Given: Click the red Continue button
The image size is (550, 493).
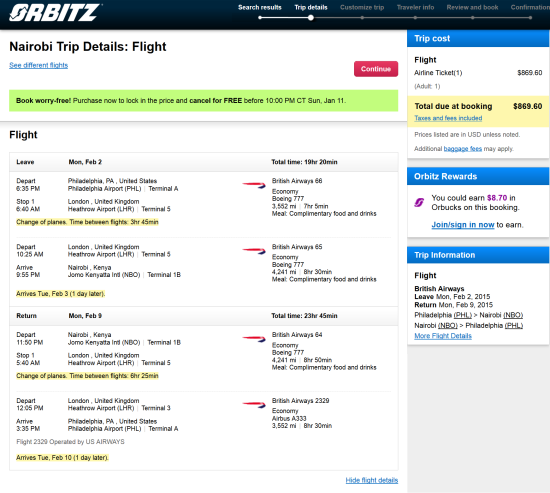Looking at the screenshot, I should [x=376, y=69].
